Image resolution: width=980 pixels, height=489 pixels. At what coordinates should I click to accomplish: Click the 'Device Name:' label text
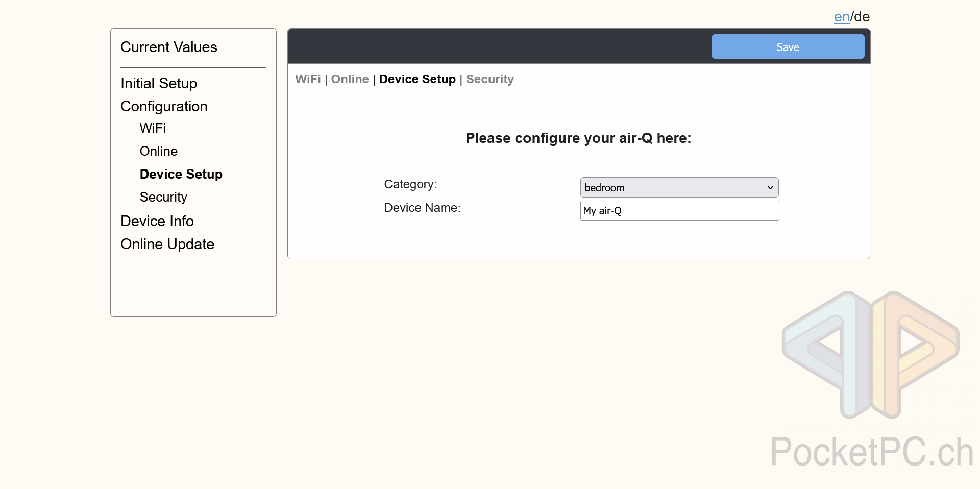(422, 208)
